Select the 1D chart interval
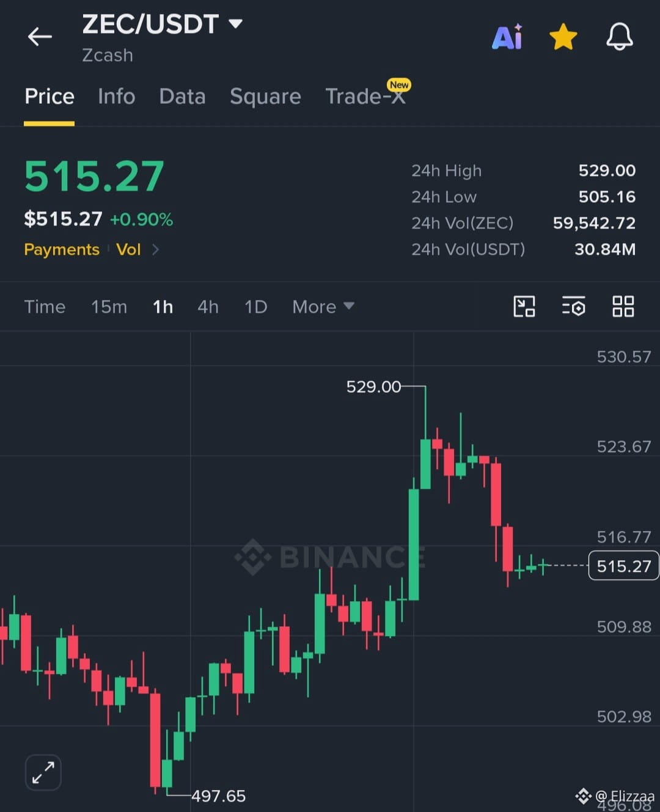This screenshot has width=660, height=812. tap(255, 307)
